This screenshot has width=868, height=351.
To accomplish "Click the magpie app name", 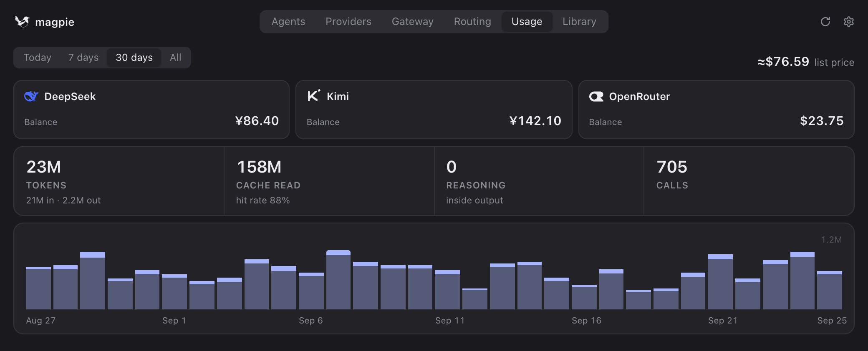I will [x=55, y=22].
